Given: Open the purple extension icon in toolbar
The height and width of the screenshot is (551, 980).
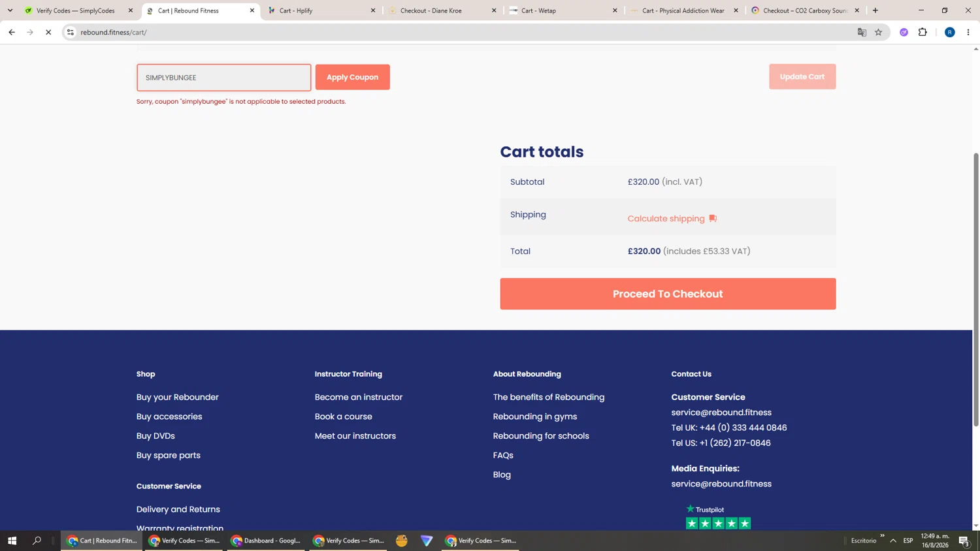Looking at the screenshot, I should coord(904,32).
